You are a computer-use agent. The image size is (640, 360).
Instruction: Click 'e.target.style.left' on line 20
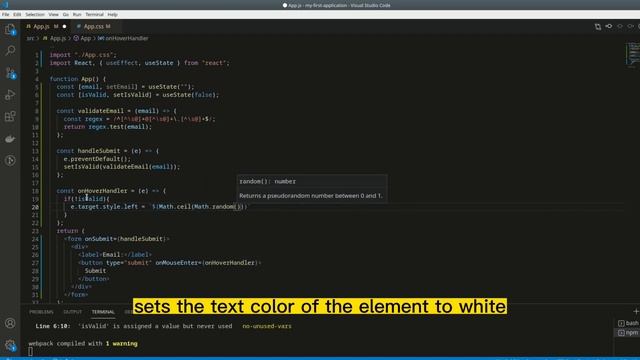tap(104, 207)
